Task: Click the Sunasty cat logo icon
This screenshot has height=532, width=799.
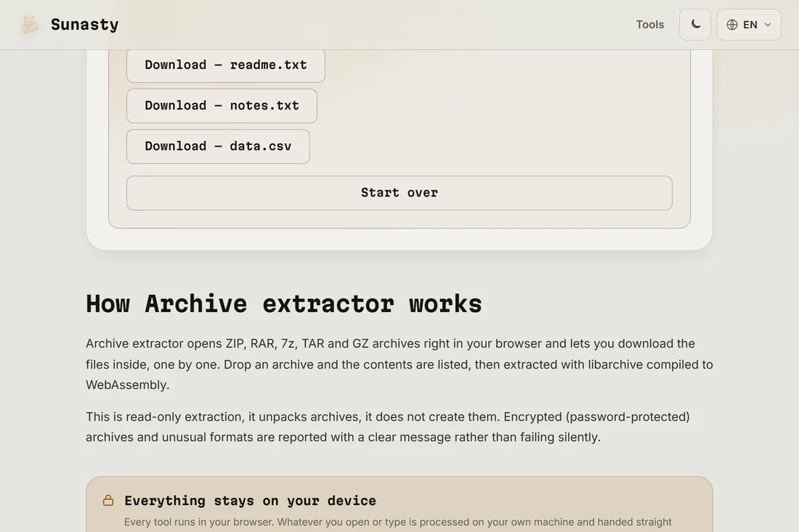Action: pos(30,25)
